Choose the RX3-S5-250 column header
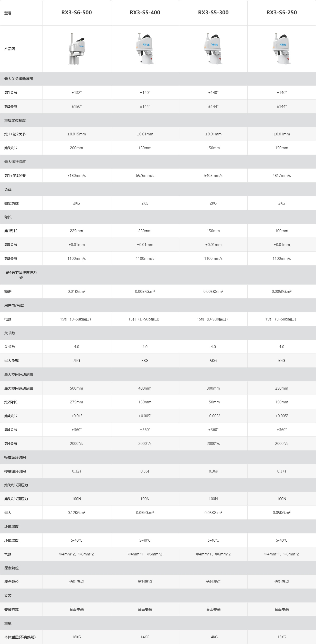The width and height of the screenshot is (316, 644). click(282, 13)
